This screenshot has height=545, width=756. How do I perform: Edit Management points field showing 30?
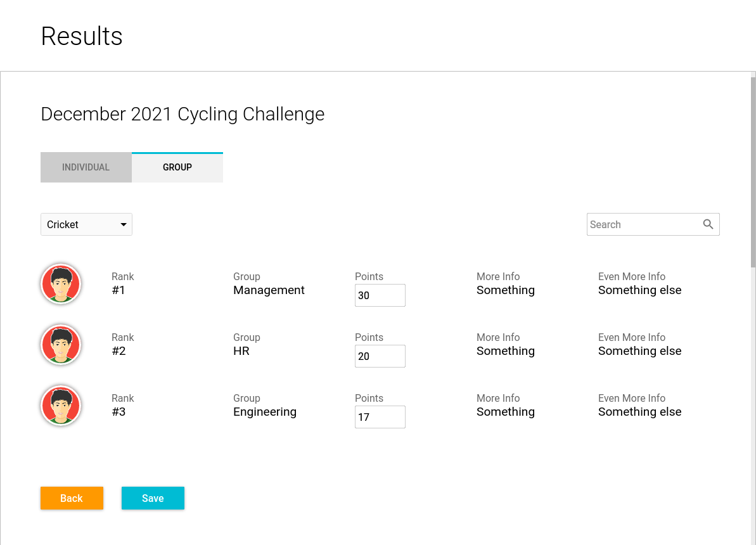(380, 295)
